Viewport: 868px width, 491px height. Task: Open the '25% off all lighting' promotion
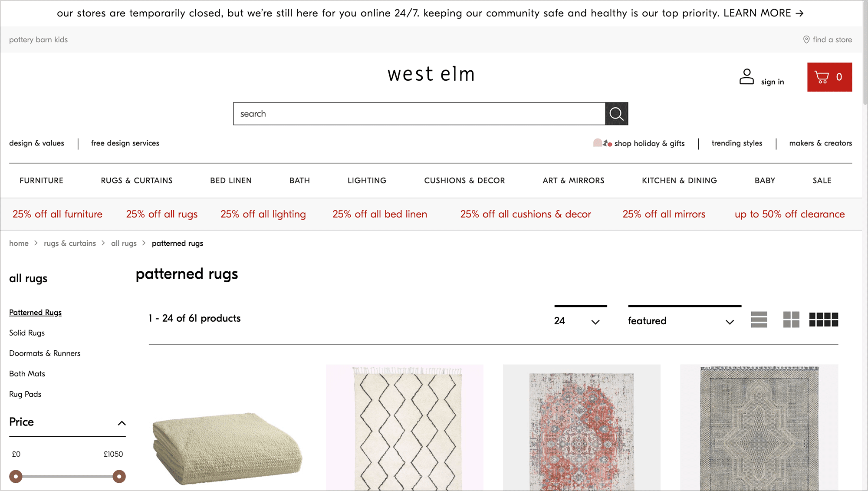pos(263,214)
